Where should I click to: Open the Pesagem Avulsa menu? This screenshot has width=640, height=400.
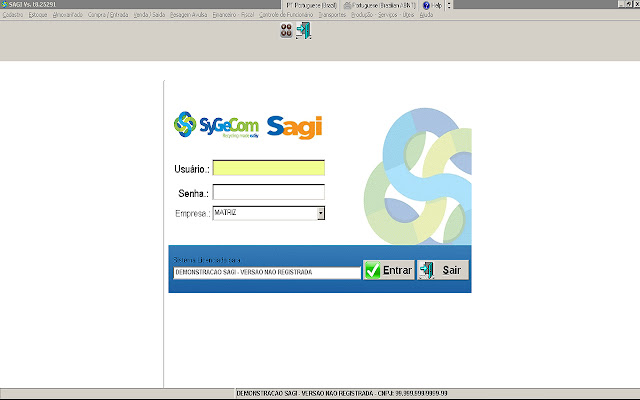pos(188,15)
